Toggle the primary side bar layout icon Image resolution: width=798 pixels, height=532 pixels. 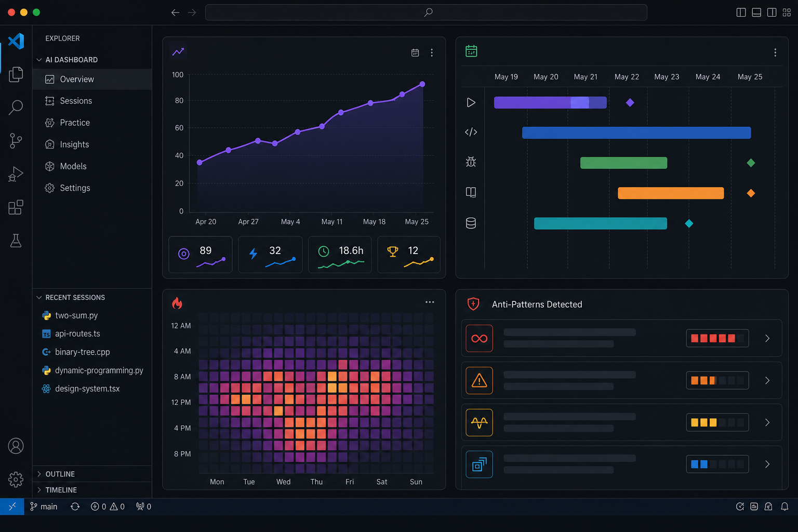[x=741, y=12]
